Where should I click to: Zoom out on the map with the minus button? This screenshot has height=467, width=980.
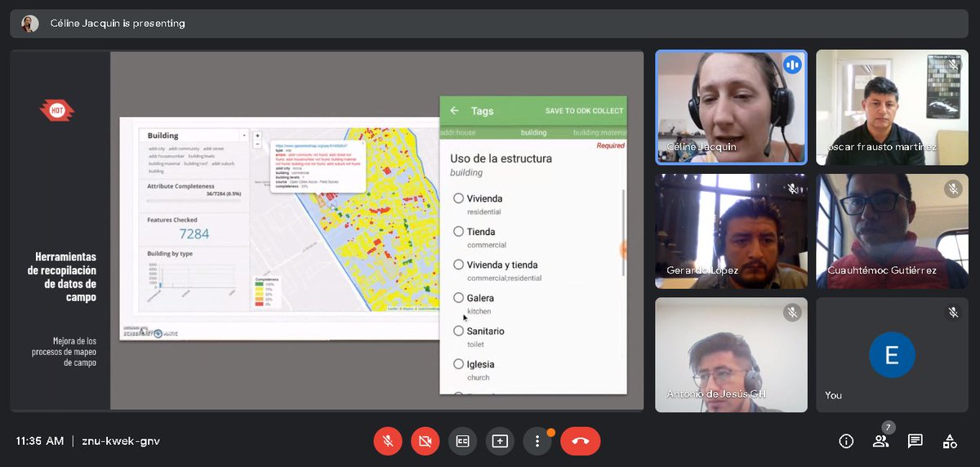tap(257, 144)
